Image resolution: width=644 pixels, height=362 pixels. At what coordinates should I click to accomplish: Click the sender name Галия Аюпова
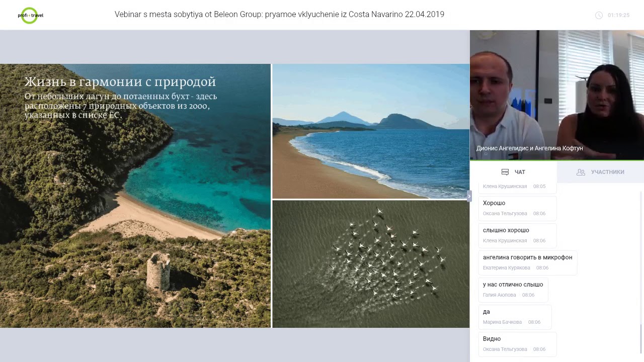499,295
